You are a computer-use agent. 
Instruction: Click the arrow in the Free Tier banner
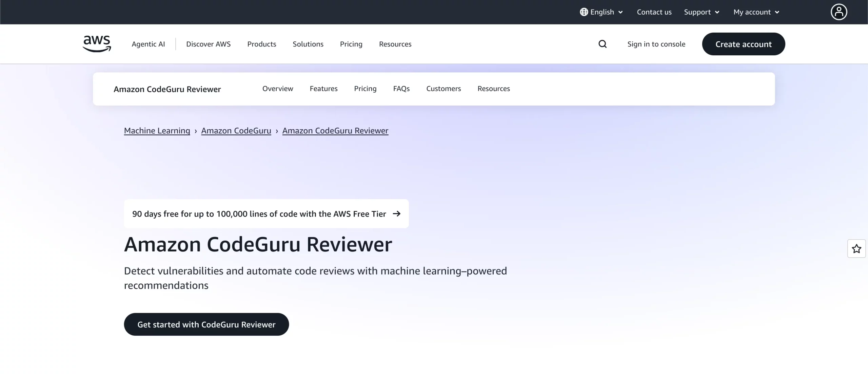(x=396, y=214)
